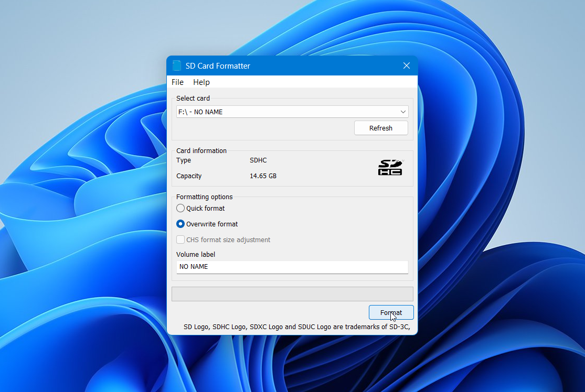The width and height of the screenshot is (585, 392).
Task: Click the SD Logo trademark notice text
Action: point(296,327)
